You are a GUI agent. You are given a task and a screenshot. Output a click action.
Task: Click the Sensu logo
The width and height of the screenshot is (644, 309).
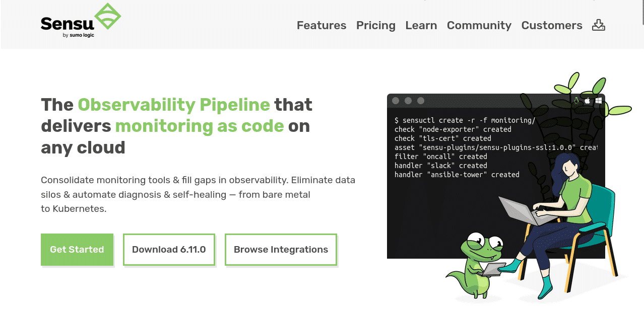(81, 21)
